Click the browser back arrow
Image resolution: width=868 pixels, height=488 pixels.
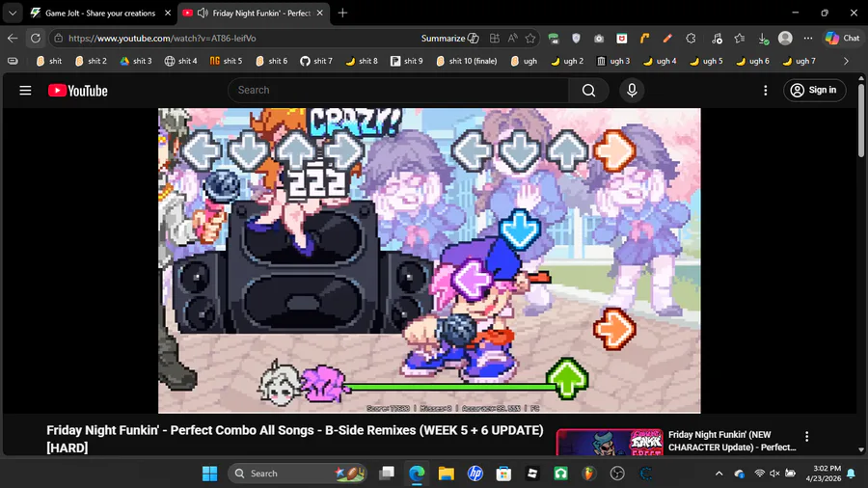pyautogui.click(x=13, y=39)
